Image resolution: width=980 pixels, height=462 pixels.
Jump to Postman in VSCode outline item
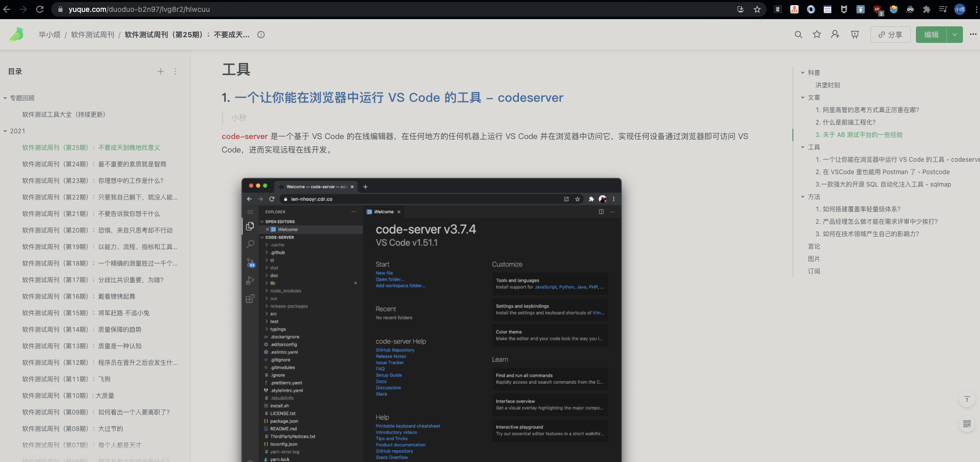click(882, 172)
